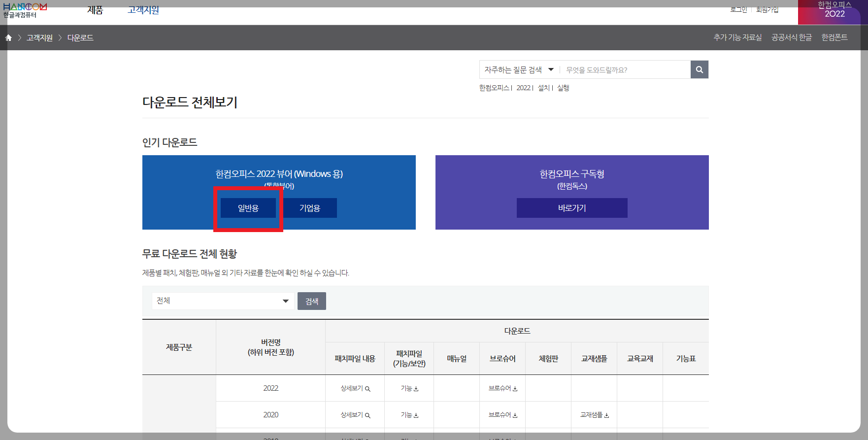Open the 고객지원 menu
The width and height of the screenshot is (868, 440).
(x=143, y=10)
